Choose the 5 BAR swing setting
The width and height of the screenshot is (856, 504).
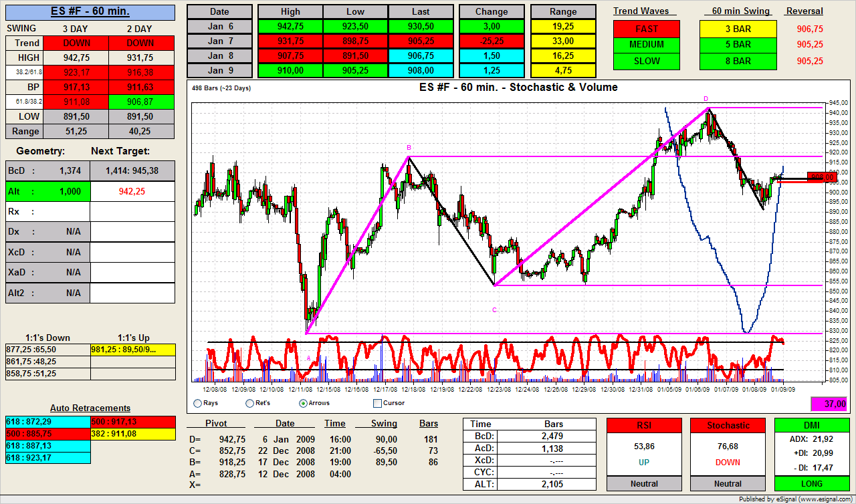pyautogui.click(x=738, y=45)
